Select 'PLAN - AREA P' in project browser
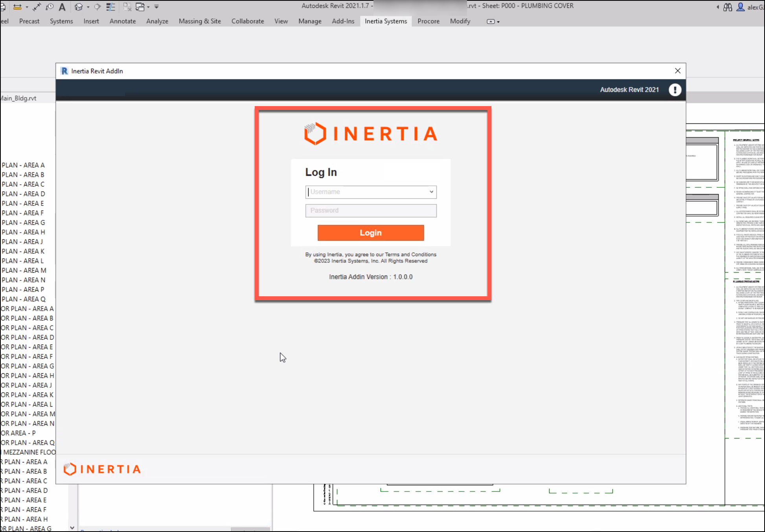The width and height of the screenshot is (765, 532). point(23,290)
